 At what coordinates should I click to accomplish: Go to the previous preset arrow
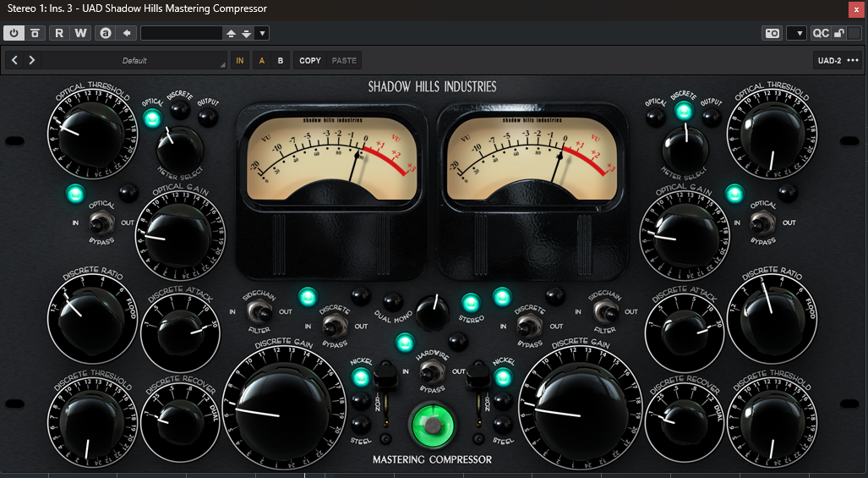coord(15,60)
